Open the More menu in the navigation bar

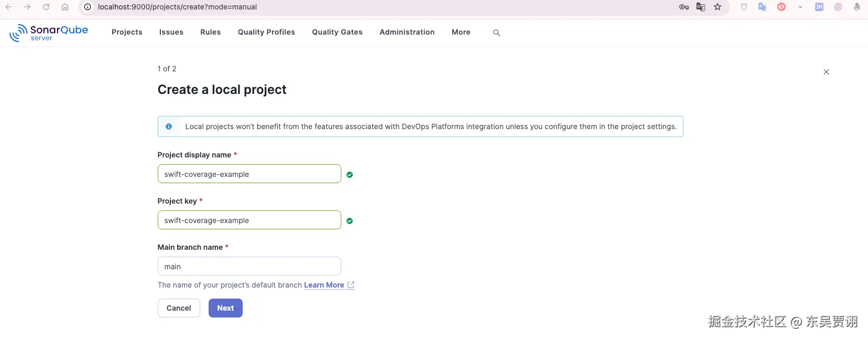click(x=461, y=32)
